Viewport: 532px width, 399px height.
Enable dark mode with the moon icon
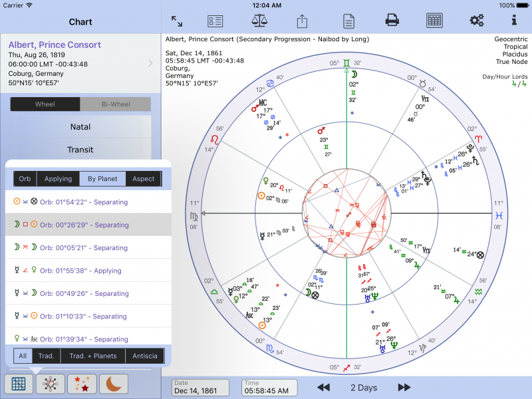(x=112, y=384)
